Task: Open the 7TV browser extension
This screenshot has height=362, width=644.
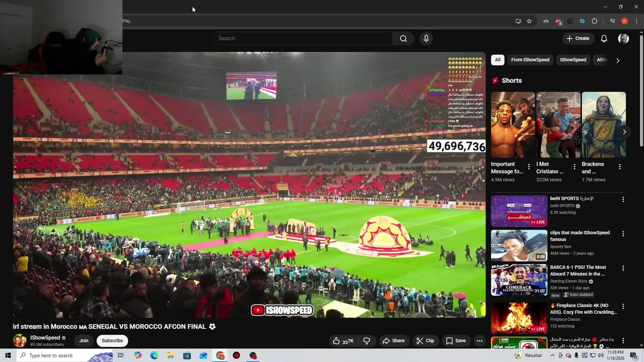Action: click(582, 21)
